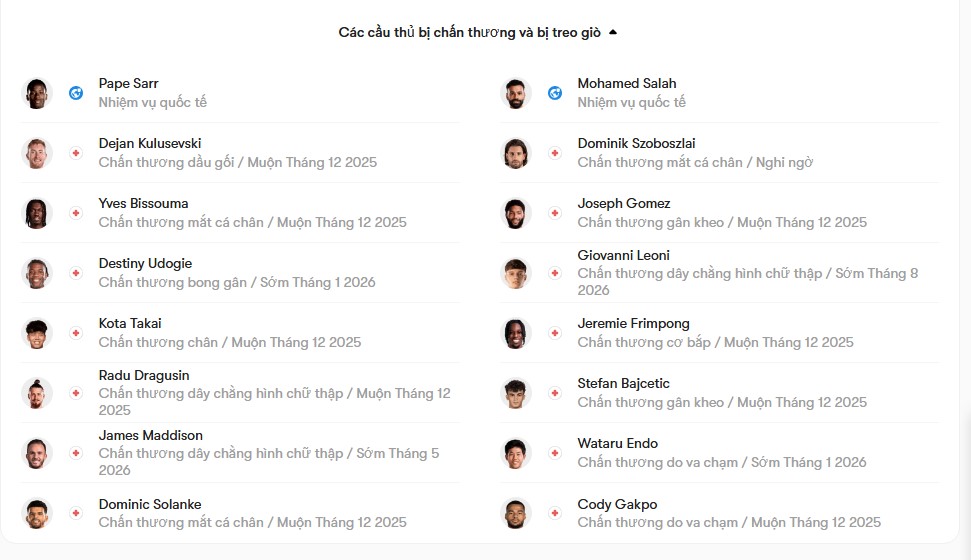Open Dominic Solanke's player name link
This screenshot has height=560, width=971.
click(x=150, y=504)
